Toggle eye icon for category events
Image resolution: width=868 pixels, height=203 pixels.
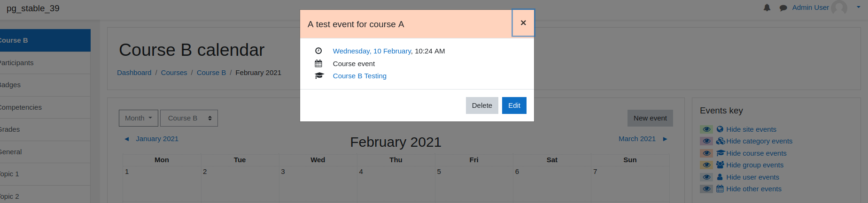tap(706, 141)
